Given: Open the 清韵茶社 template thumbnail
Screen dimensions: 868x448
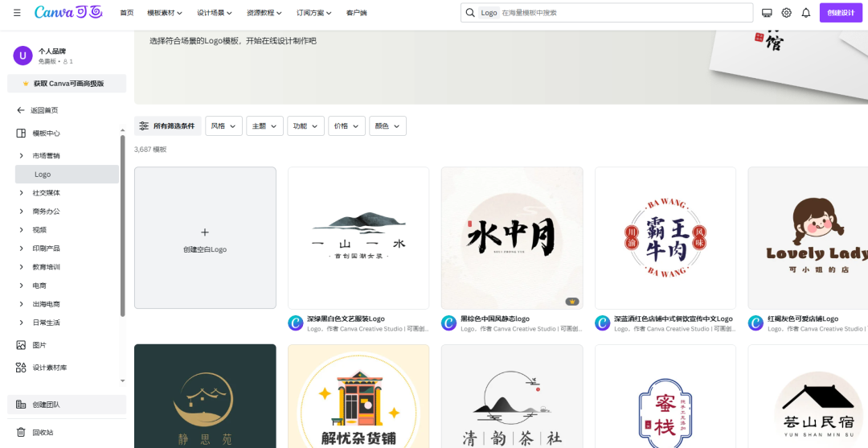Looking at the screenshot, I should pos(512,396).
